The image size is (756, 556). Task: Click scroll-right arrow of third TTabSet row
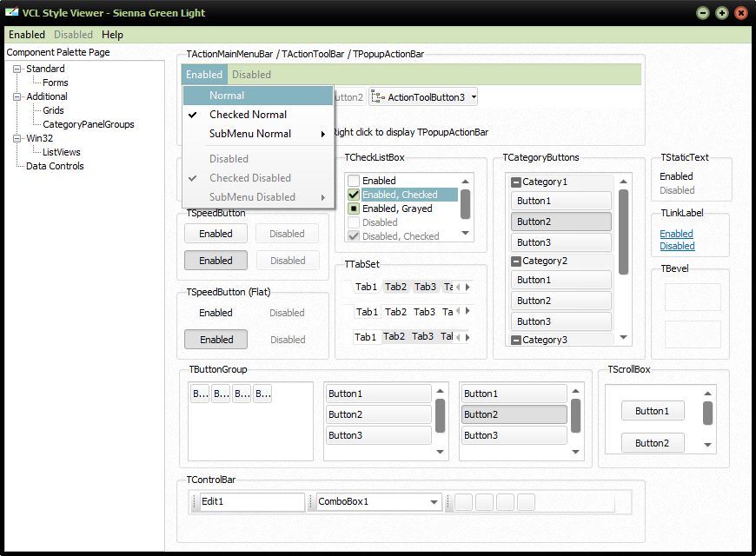[468, 337]
